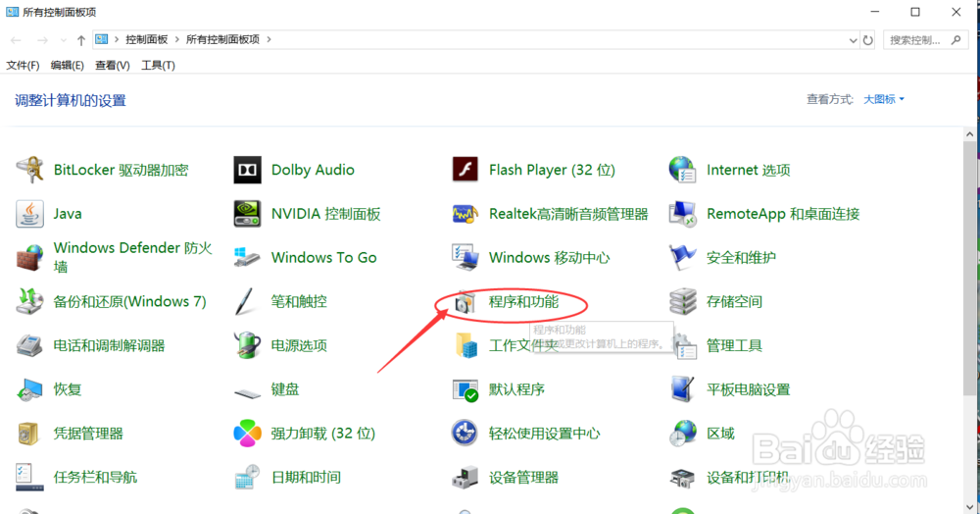
Task: Open 凭据管理器 safe icon
Action: click(29, 434)
